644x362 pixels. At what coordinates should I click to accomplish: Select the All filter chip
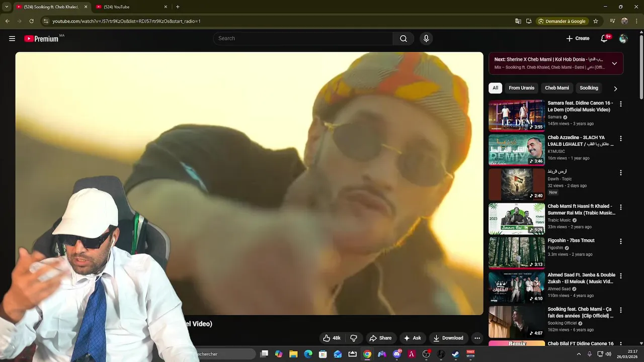495,88
